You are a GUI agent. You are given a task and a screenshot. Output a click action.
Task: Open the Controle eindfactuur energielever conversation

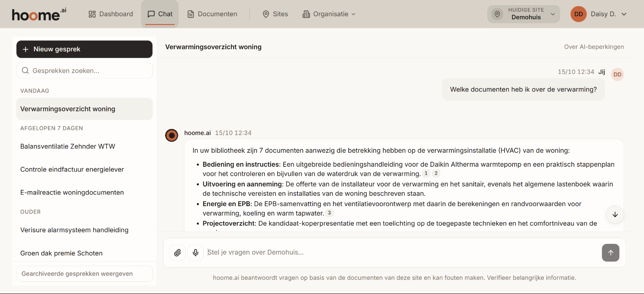[x=84, y=169]
